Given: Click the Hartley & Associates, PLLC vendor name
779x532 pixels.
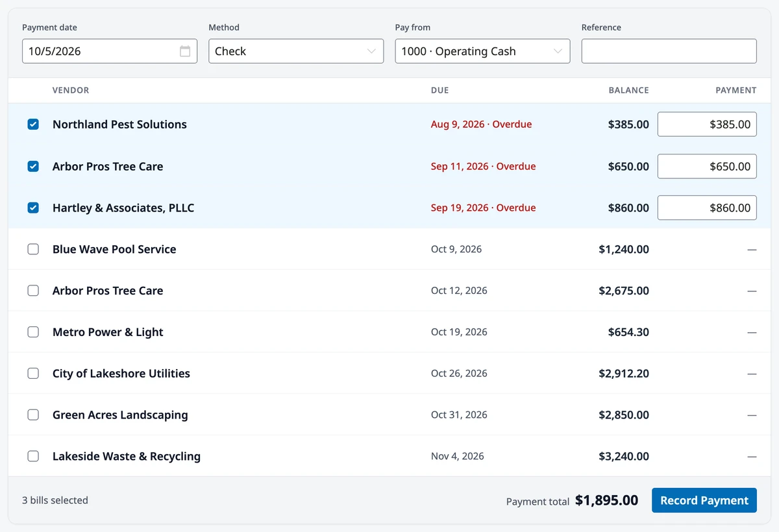Looking at the screenshot, I should tap(123, 208).
